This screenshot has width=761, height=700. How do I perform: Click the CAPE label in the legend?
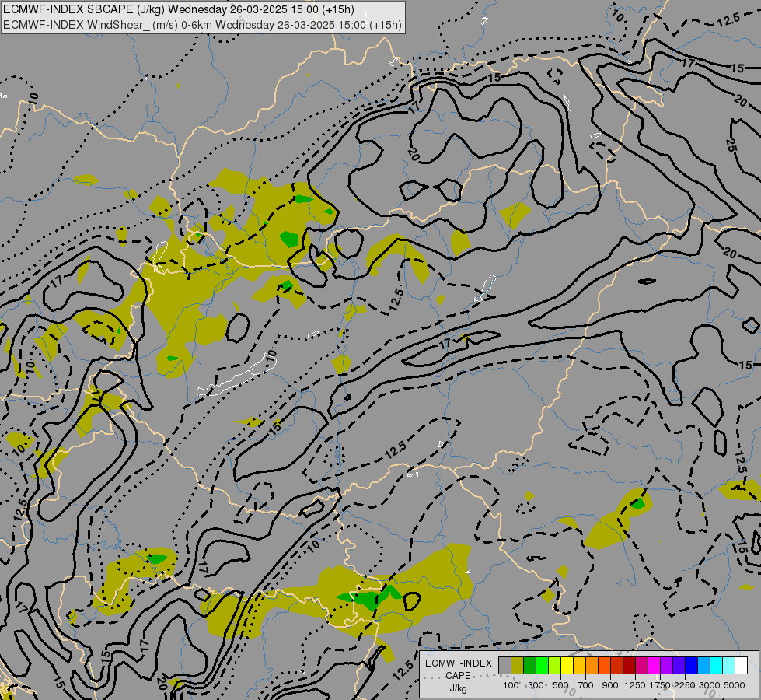[x=458, y=676]
